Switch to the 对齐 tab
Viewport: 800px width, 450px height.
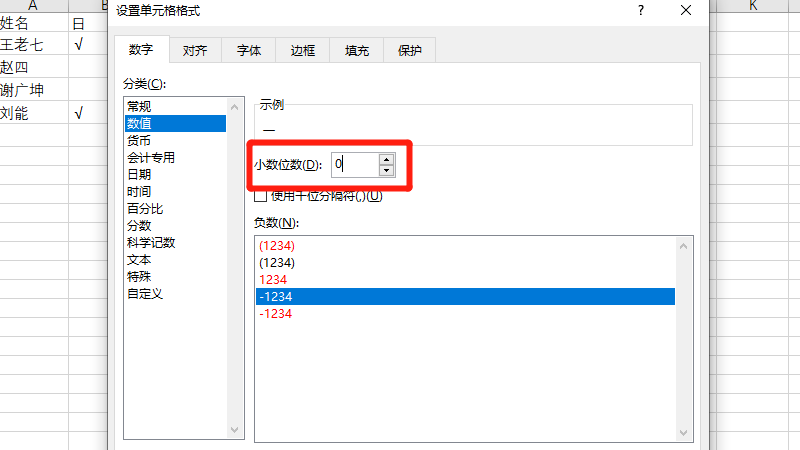195,50
